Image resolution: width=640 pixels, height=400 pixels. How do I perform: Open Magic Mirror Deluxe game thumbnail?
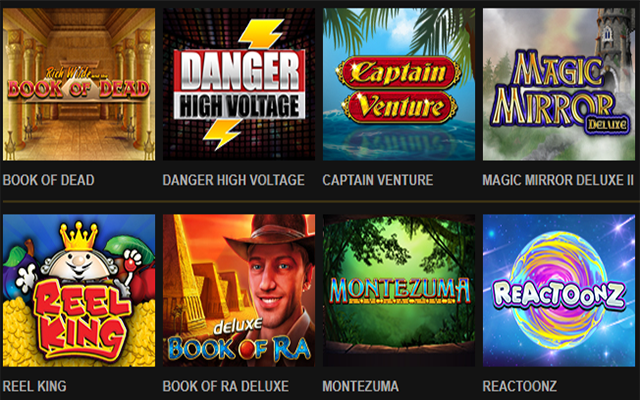click(559, 84)
